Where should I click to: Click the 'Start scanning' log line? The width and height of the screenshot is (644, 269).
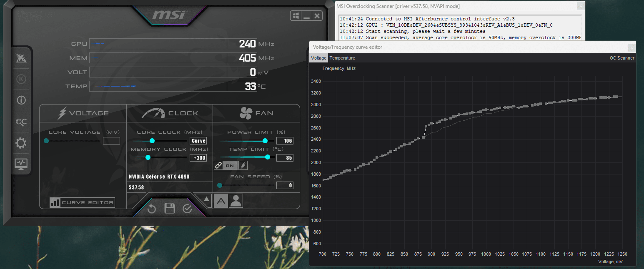pyautogui.click(x=412, y=31)
